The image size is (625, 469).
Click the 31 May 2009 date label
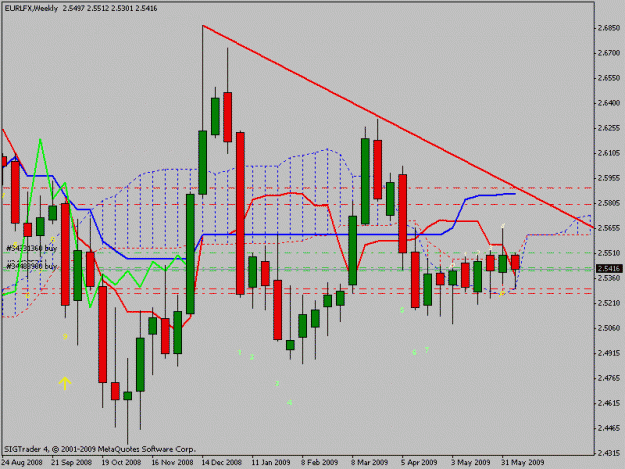[x=523, y=463]
